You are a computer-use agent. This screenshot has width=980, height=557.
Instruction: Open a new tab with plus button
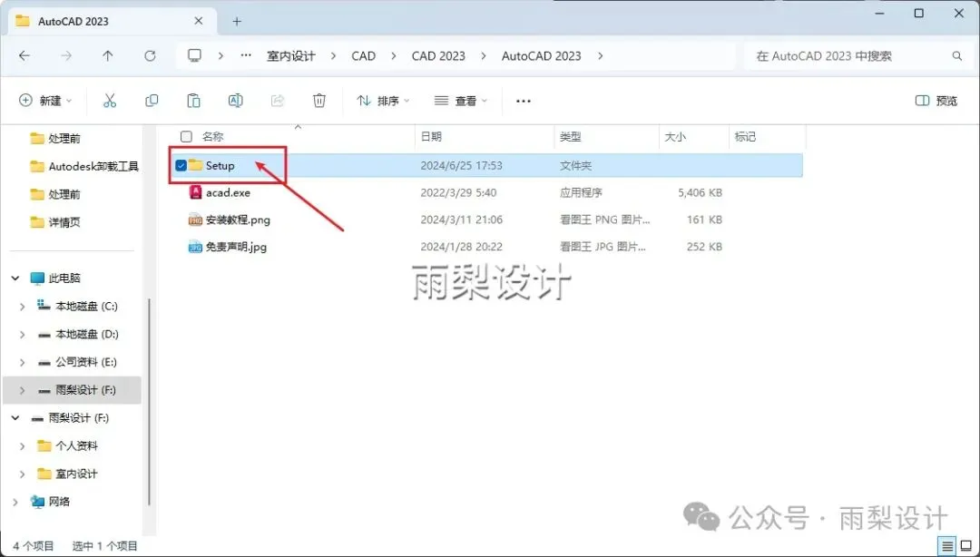[237, 21]
